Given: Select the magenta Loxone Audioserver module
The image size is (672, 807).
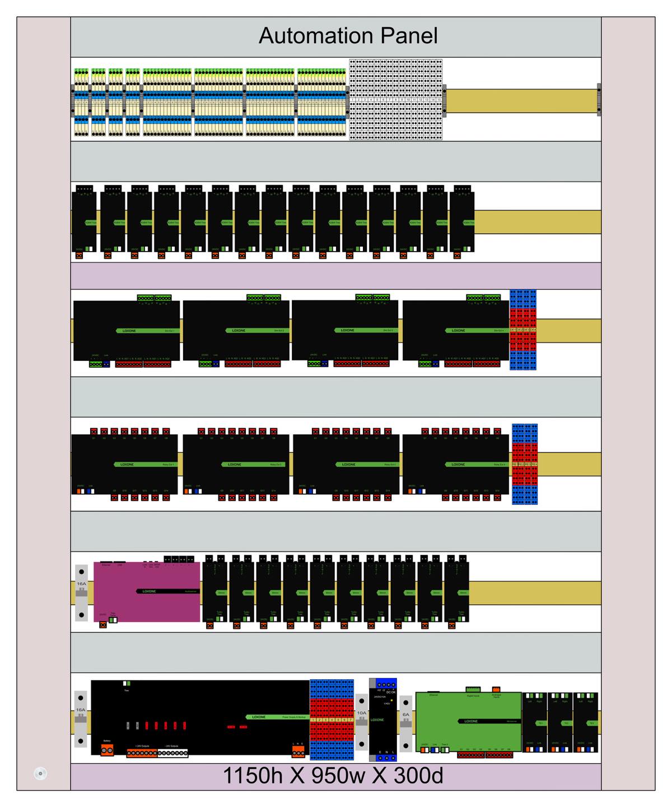Looking at the screenshot, I should pyautogui.click(x=147, y=591).
